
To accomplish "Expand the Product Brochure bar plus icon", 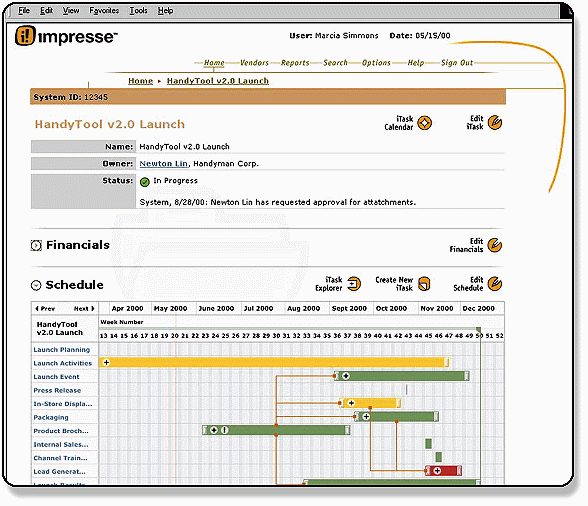I will click(x=214, y=430).
